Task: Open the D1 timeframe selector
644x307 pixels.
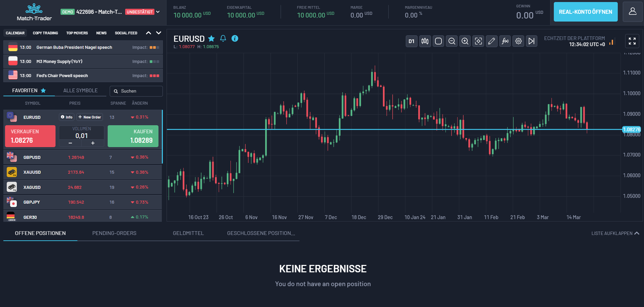Action: click(x=412, y=41)
